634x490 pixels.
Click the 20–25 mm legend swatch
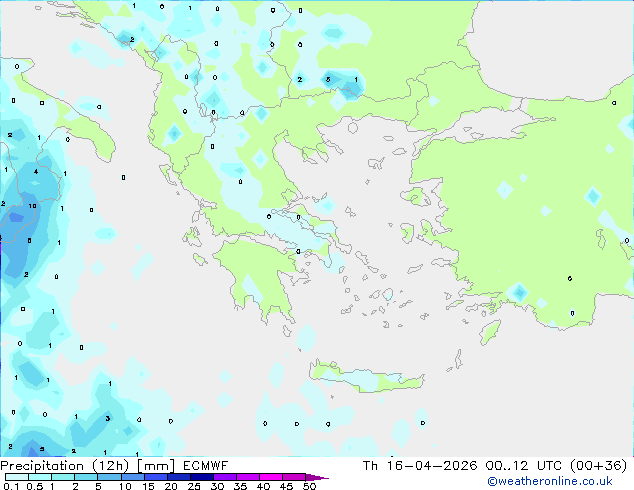point(179,477)
